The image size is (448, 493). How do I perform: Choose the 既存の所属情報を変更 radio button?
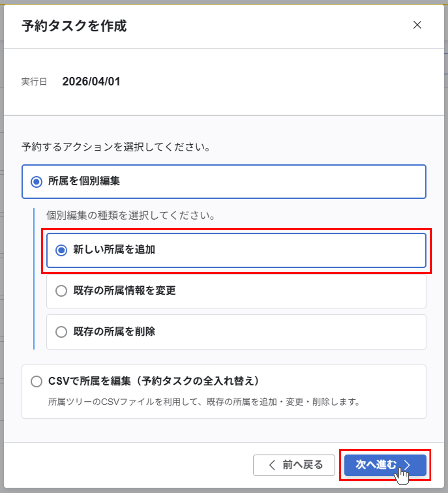61,291
